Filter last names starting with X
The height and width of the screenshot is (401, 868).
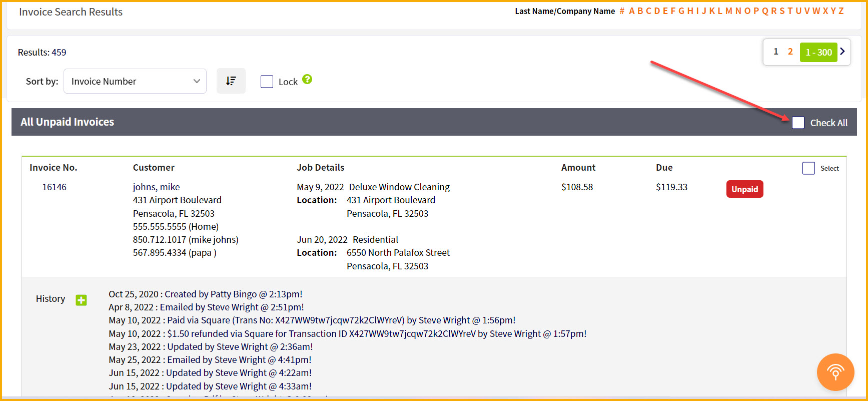pyautogui.click(x=825, y=11)
